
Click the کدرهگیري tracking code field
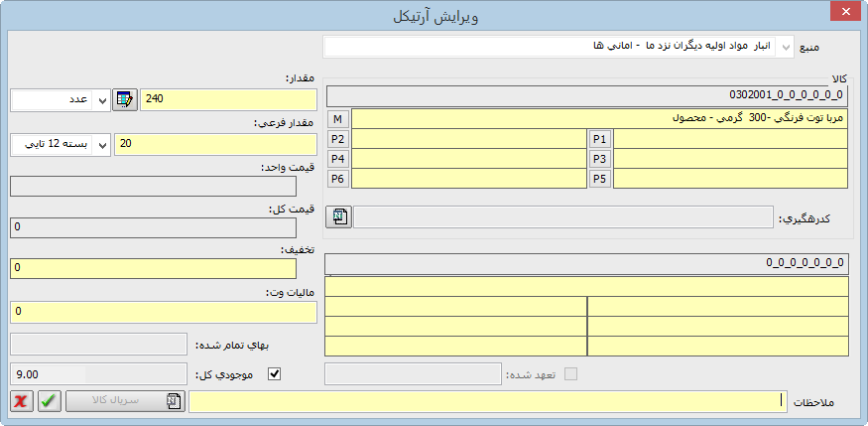point(563,217)
